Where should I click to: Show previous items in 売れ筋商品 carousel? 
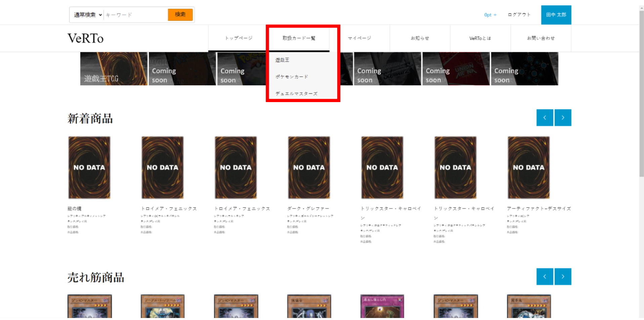click(x=545, y=276)
